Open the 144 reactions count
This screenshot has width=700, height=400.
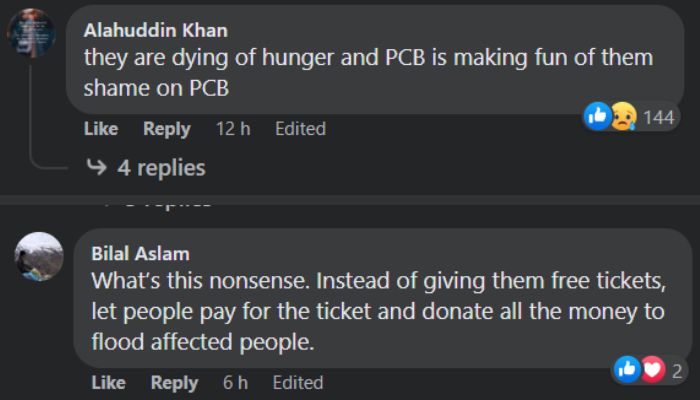click(658, 118)
